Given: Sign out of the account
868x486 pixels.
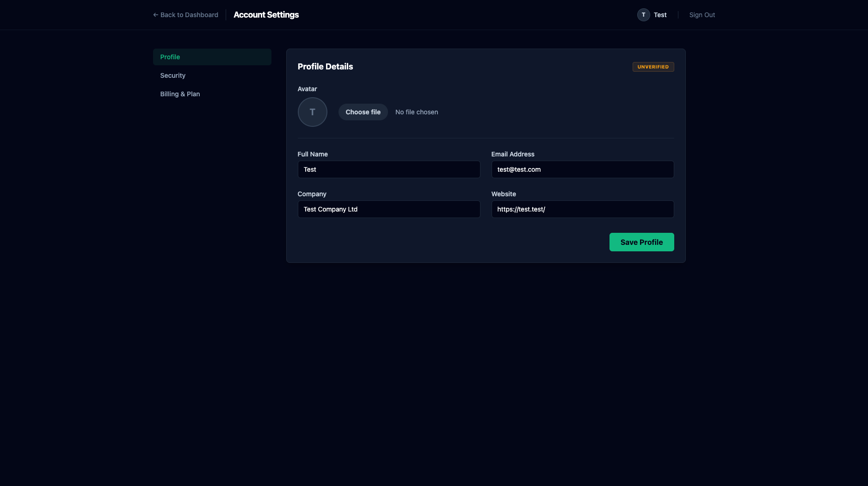Looking at the screenshot, I should tap(702, 15).
